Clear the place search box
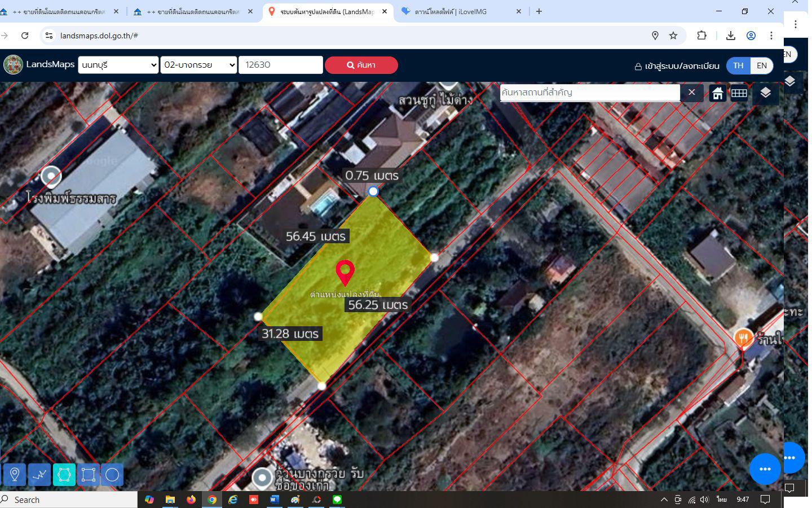This screenshot has height=508, width=812. coord(692,92)
